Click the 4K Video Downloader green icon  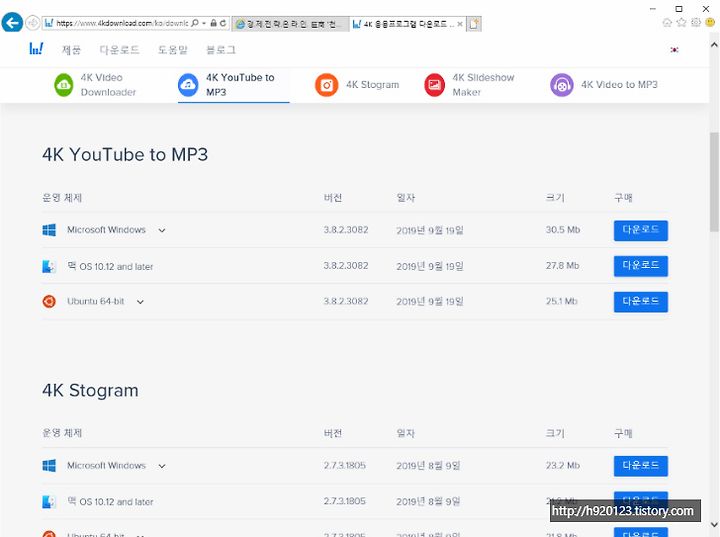tap(64, 85)
